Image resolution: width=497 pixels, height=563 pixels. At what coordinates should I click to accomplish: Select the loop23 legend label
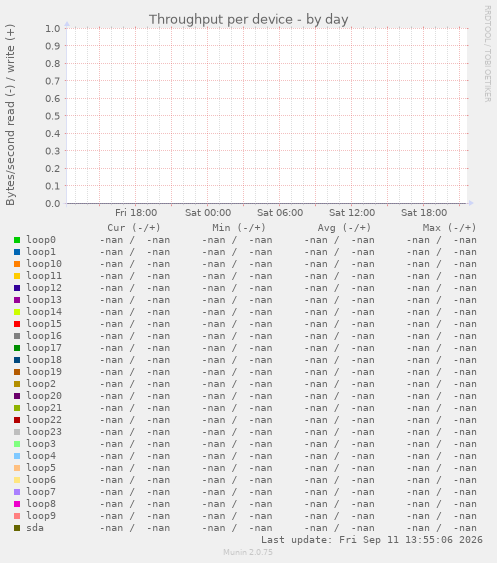(x=44, y=432)
